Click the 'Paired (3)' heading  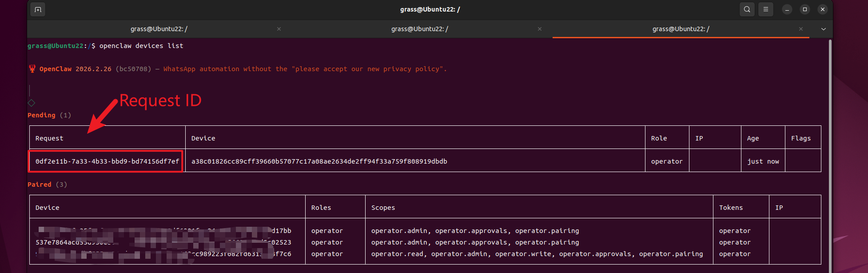(x=47, y=185)
